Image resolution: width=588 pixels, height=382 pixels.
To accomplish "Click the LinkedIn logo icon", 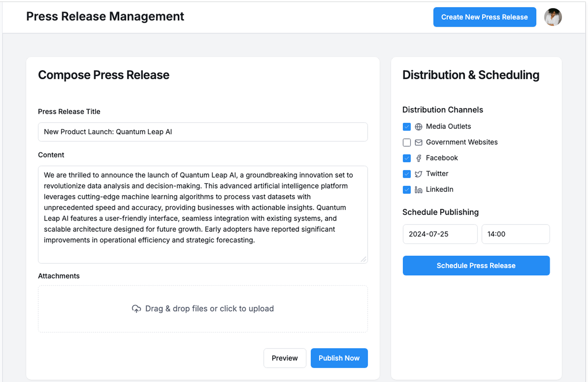I will (418, 190).
